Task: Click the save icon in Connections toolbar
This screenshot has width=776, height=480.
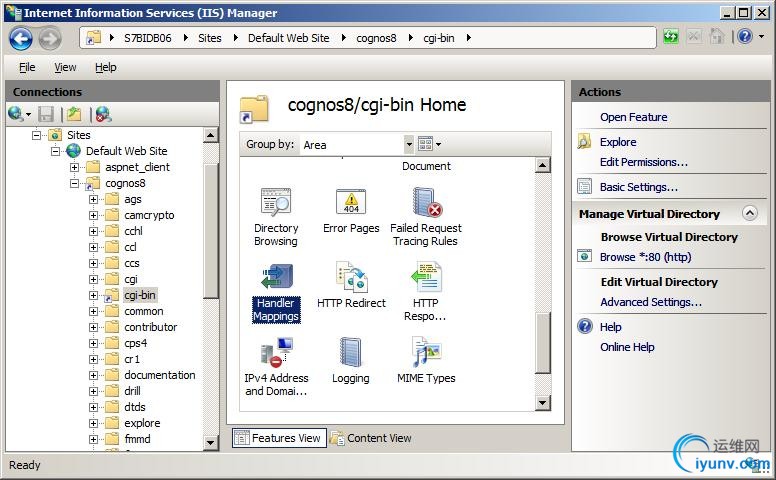Action: (46, 114)
